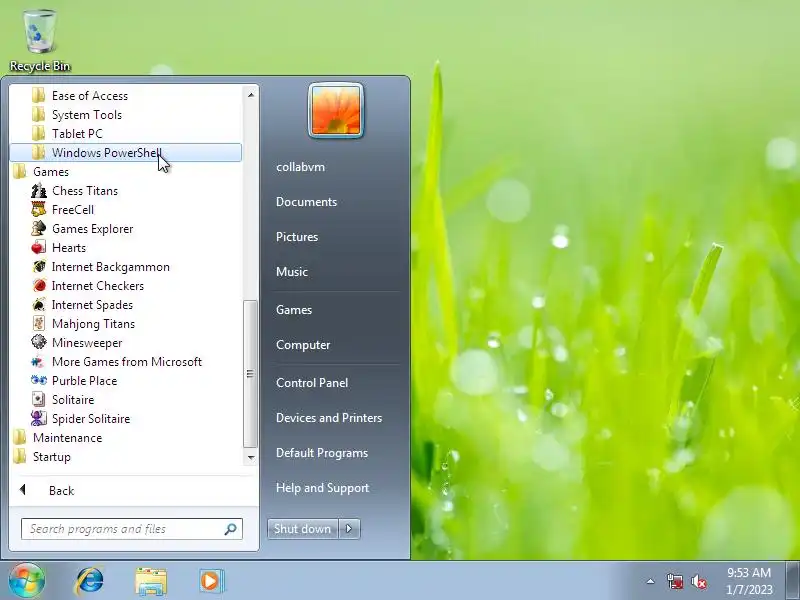Click the scroll up arrow in programs list

251,95
